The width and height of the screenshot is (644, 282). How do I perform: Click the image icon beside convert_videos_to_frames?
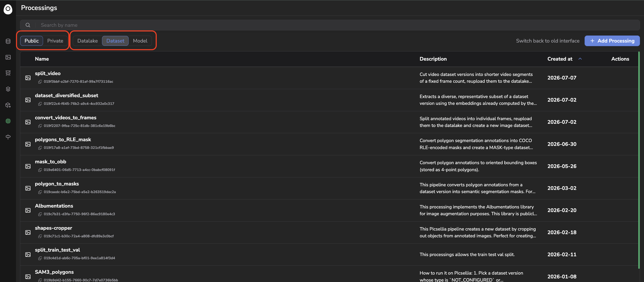pyautogui.click(x=28, y=122)
